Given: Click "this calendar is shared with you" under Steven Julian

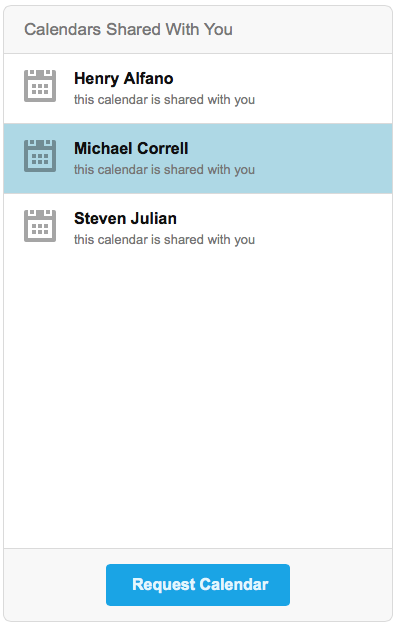Looking at the screenshot, I should pos(164,240).
